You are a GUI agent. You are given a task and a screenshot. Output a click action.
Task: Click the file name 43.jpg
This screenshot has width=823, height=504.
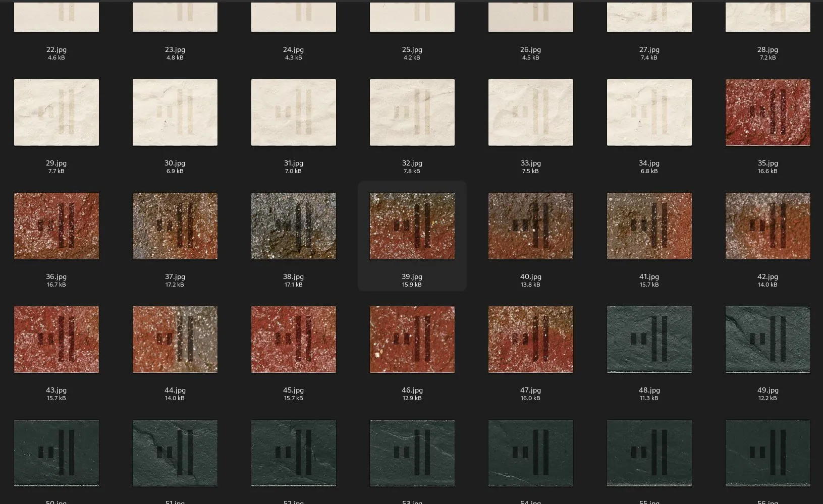pos(57,390)
